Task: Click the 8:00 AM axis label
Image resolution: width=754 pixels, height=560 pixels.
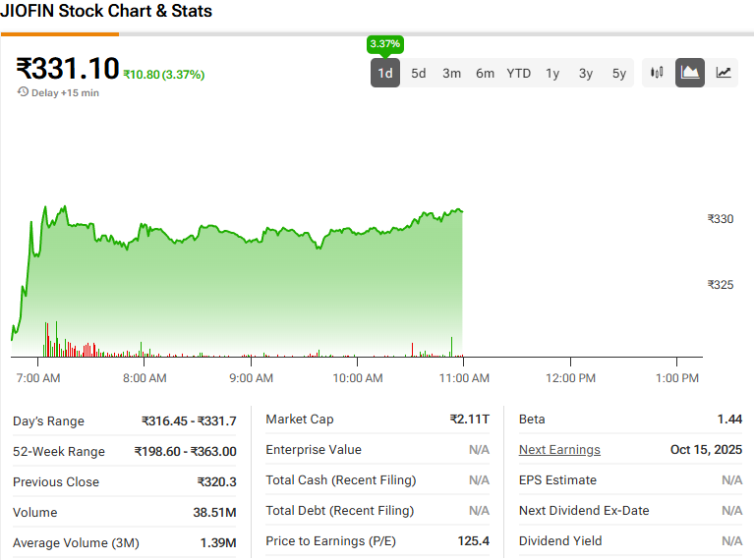Action: click(x=145, y=378)
